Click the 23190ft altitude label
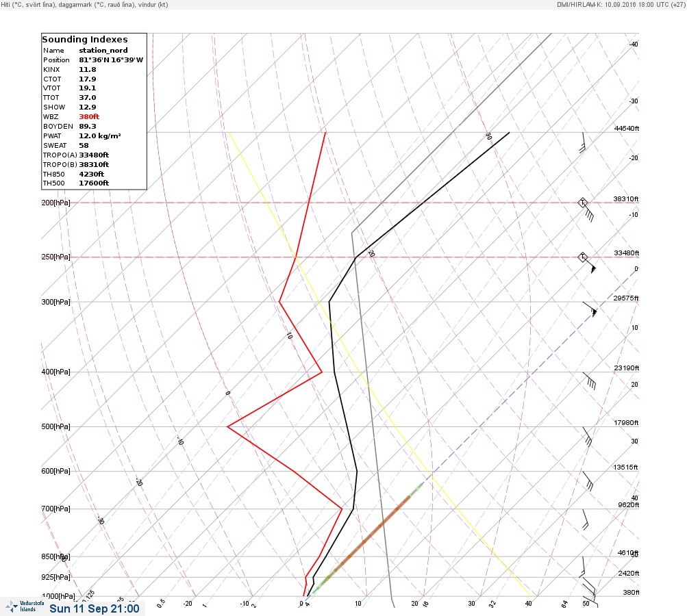 pos(627,368)
